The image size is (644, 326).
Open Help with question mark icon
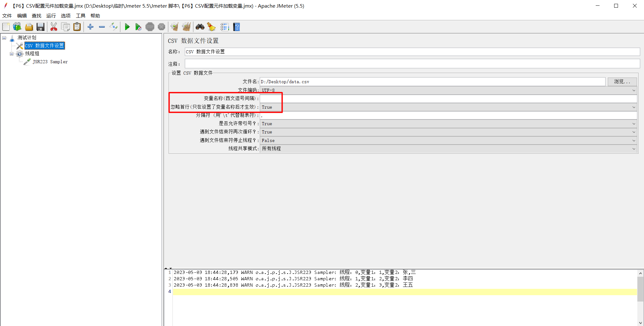click(237, 27)
